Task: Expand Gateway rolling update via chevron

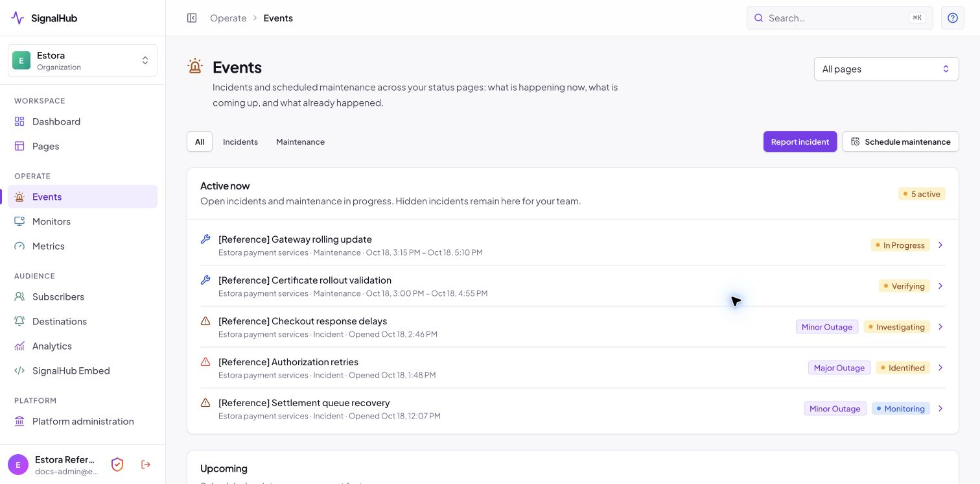Action: coord(940,245)
